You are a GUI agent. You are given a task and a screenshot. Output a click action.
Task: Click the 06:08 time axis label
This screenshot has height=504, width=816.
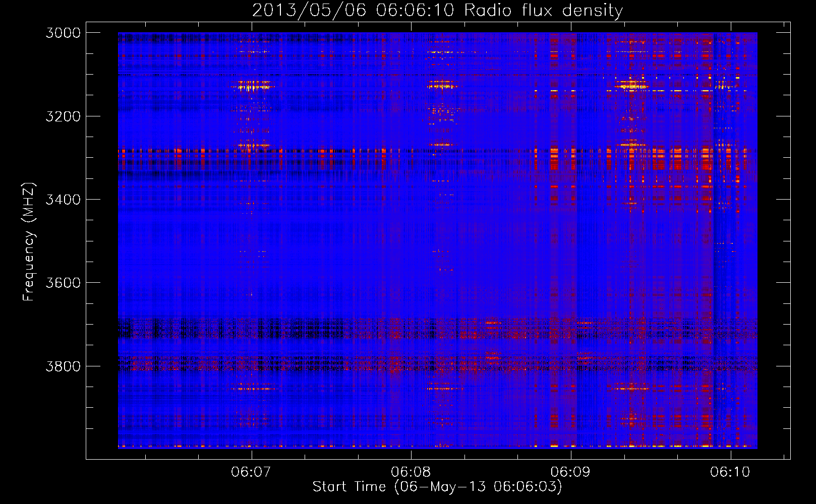click(x=411, y=472)
